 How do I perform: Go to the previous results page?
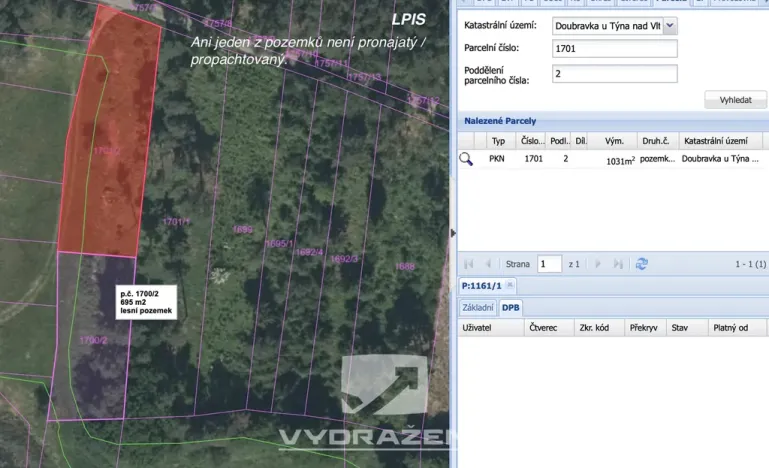click(x=488, y=264)
